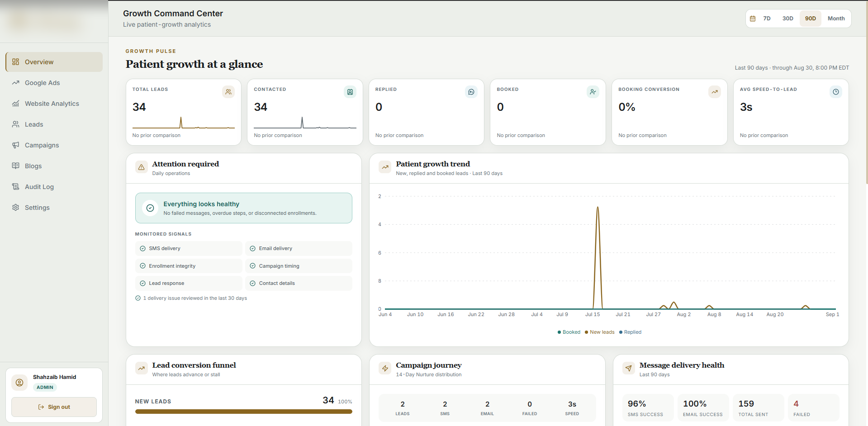Click the Settings gear icon
868x426 pixels.
click(x=16, y=208)
